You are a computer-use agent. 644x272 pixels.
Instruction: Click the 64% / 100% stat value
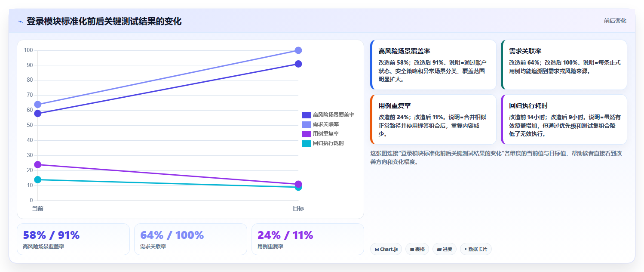[172, 235]
